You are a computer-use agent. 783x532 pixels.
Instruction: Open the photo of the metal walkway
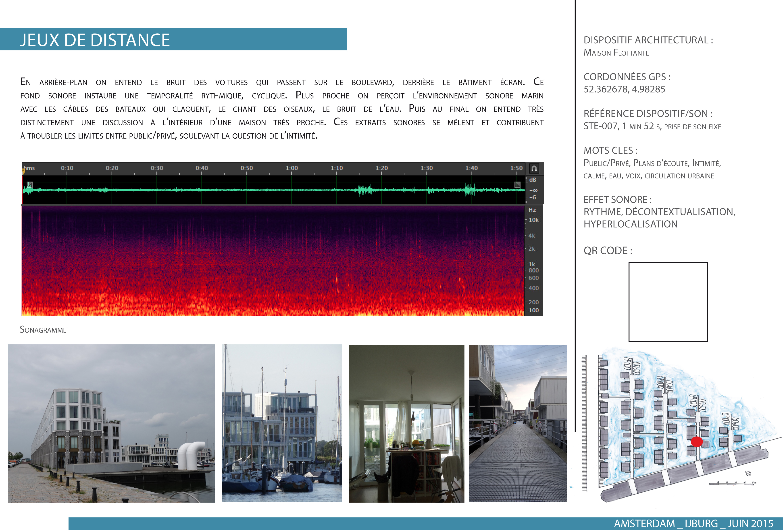(x=518, y=424)
